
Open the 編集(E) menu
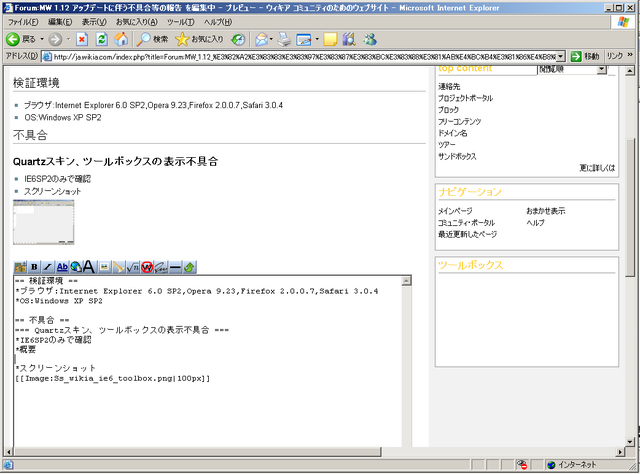(60, 22)
